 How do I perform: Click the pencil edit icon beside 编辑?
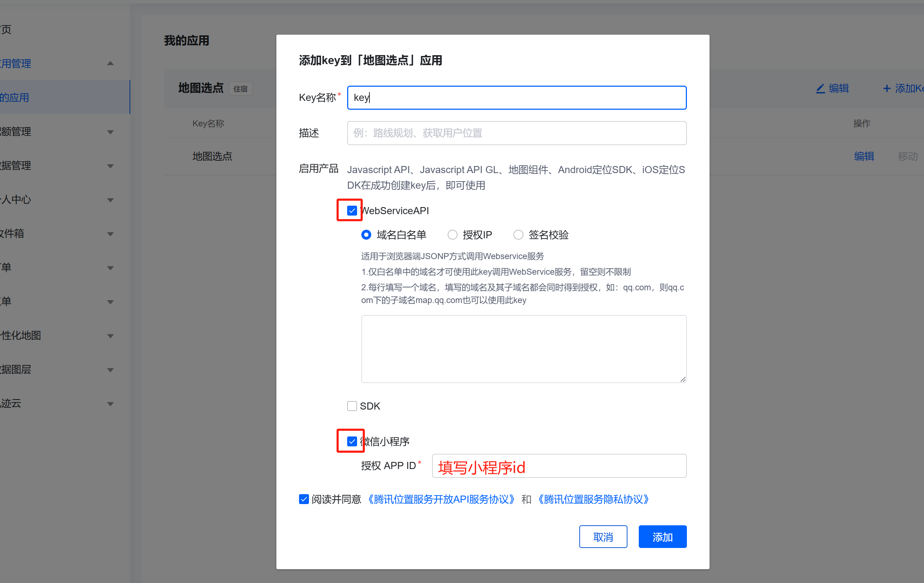tap(820, 88)
